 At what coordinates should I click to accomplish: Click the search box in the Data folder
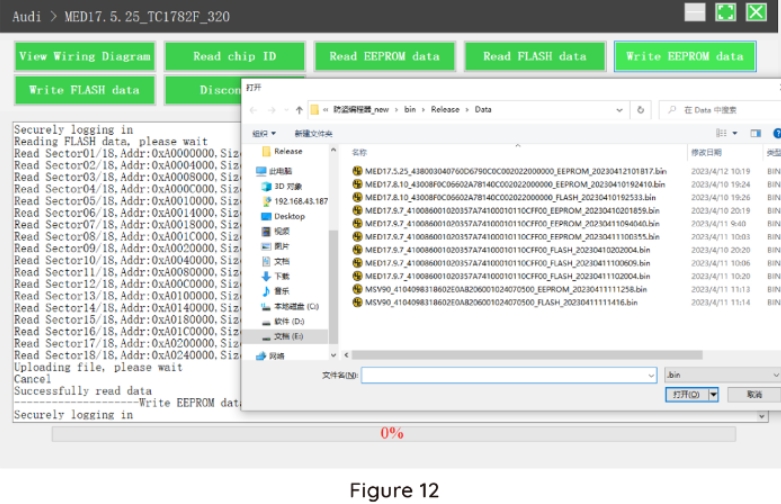pos(720,110)
